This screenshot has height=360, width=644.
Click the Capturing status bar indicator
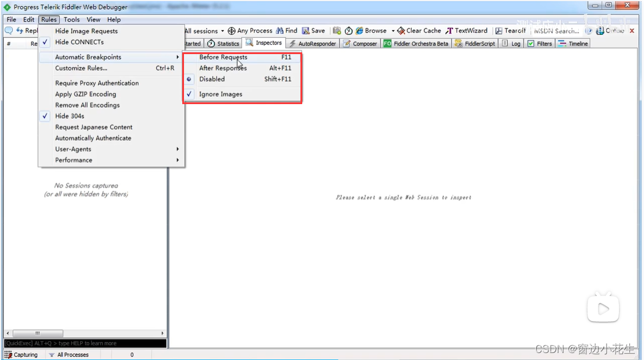[x=21, y=355]
